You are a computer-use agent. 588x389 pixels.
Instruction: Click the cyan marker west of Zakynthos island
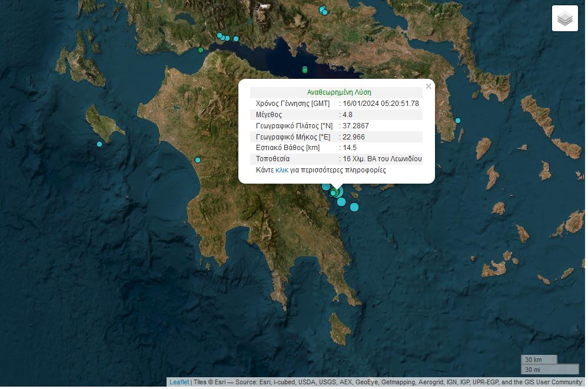[99, 144]
